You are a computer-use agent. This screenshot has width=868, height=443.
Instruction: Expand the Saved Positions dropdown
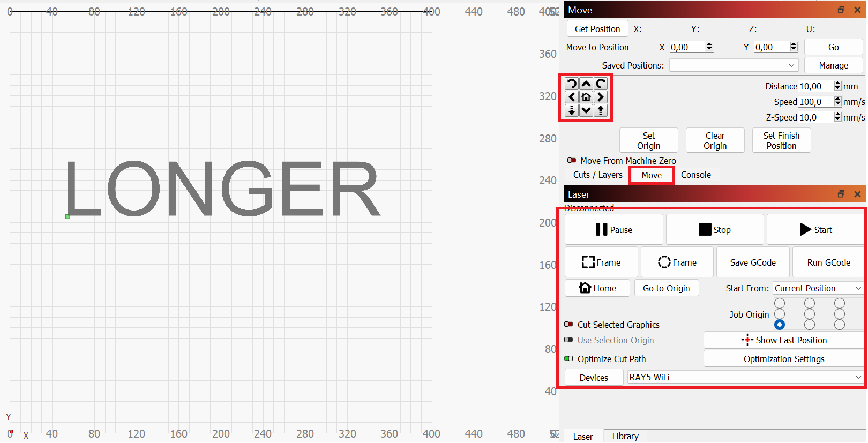(x=734, y=65)
